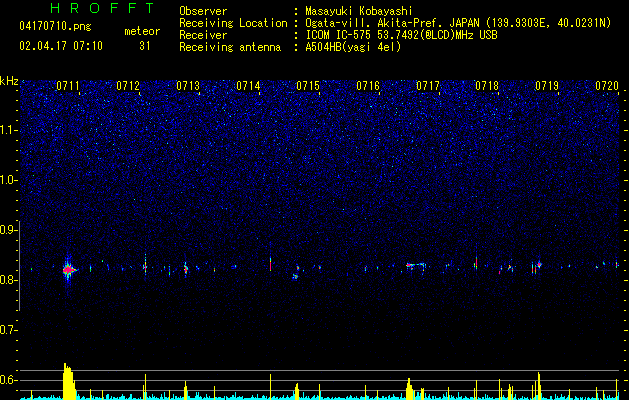Click the Receiving Location label
Viewport: 629px width, 400px height.
tap(233, 23)
